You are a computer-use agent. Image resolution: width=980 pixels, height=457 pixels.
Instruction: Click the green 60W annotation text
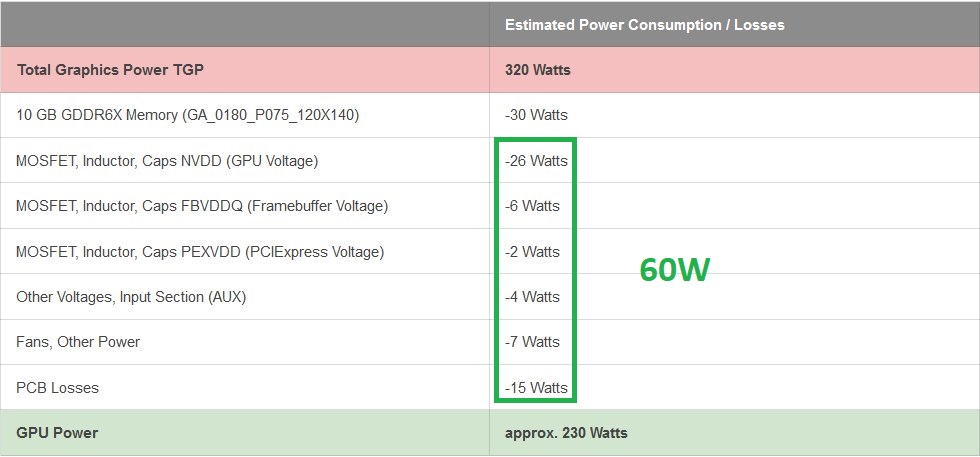coord(675,270)
